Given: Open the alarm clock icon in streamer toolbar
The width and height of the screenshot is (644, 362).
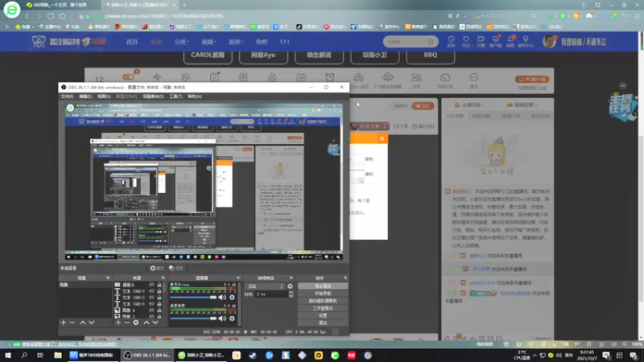Looking at the screenshot, I should (x=330, y=77).
